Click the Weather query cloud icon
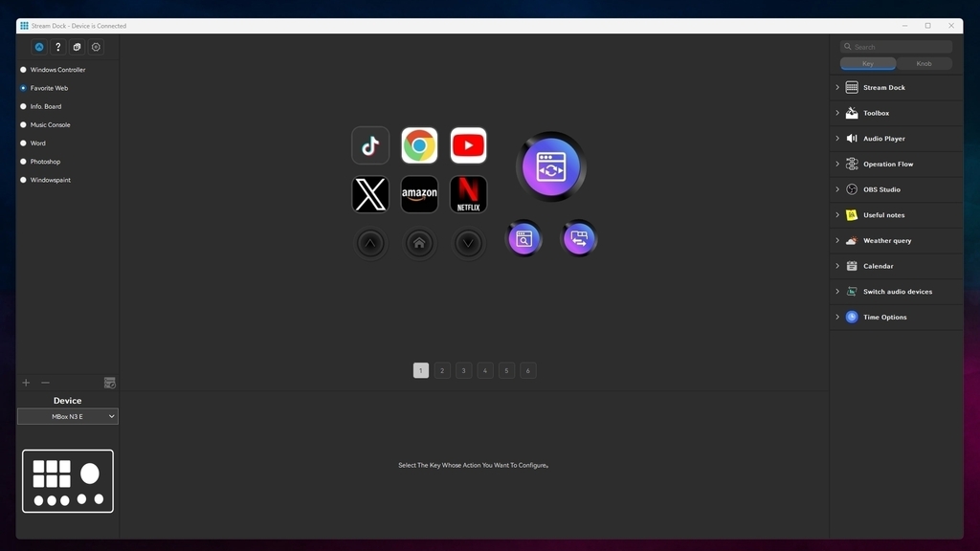The height and width of the screenshot is (551, 980). click(852, 240)
